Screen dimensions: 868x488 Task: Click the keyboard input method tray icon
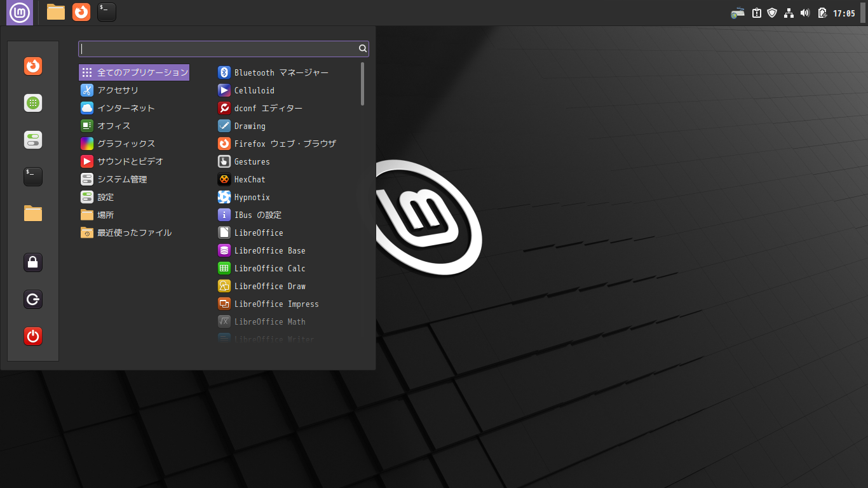(738, 13)
